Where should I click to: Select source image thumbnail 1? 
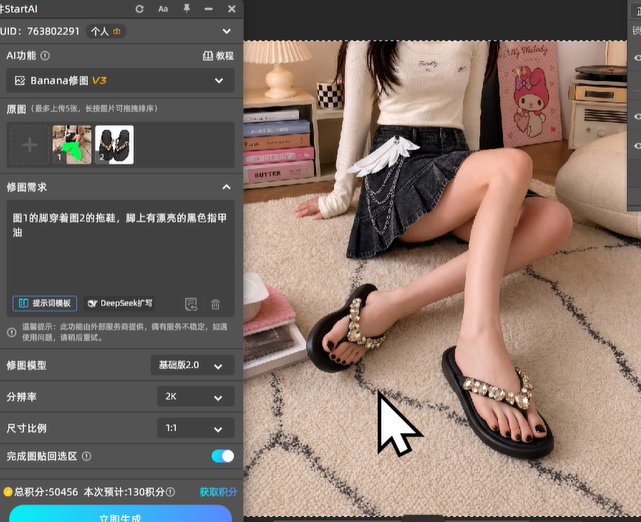[x=72, y=145]
